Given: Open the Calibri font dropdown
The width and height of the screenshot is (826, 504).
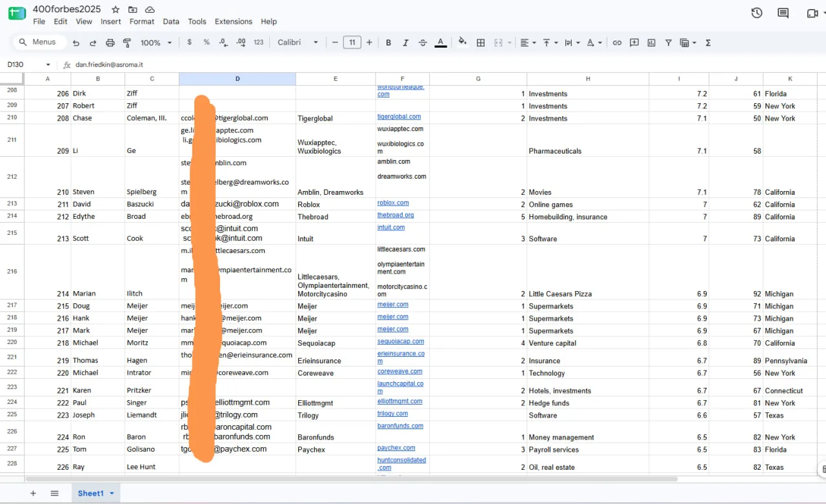Looking at the screenshot, I should coord(298,43).
